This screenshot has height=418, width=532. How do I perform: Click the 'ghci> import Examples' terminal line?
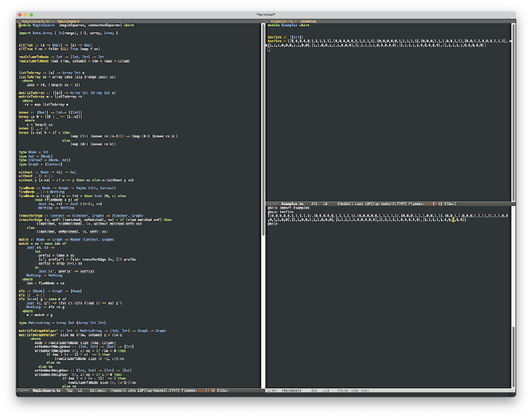tap(289, 208)
